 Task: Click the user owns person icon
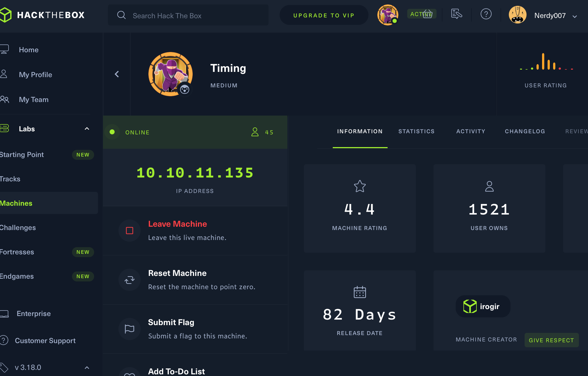pos(489,186)
